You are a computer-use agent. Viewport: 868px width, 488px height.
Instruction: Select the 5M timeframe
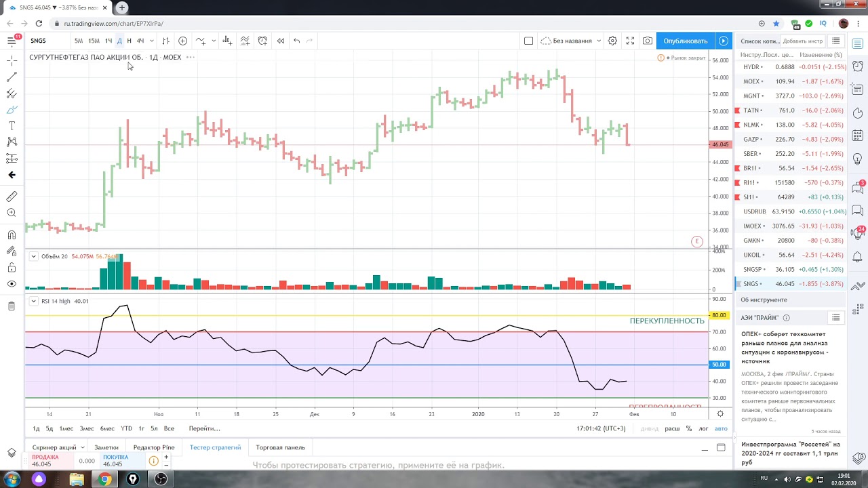79,41
